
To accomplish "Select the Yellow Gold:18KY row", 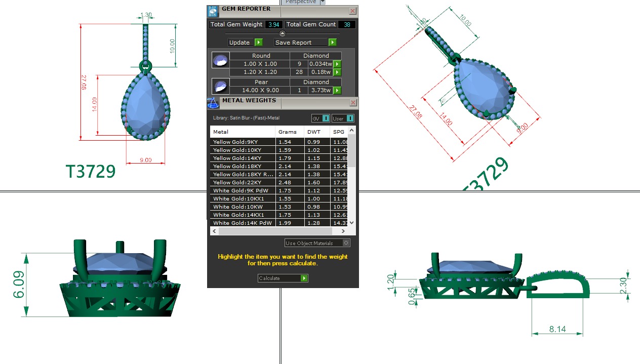I will click(x=243, y=166).
